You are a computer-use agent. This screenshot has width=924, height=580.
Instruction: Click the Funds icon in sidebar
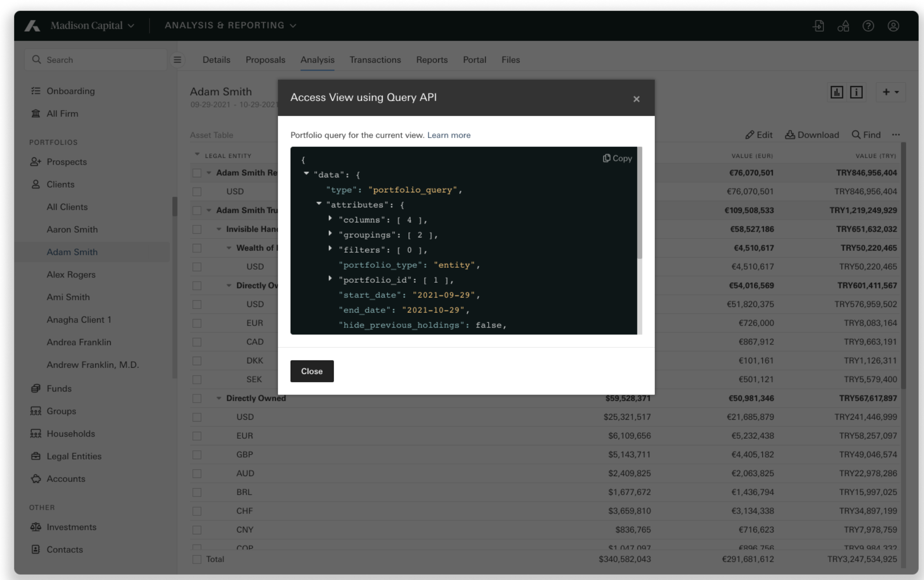[35, 388]
